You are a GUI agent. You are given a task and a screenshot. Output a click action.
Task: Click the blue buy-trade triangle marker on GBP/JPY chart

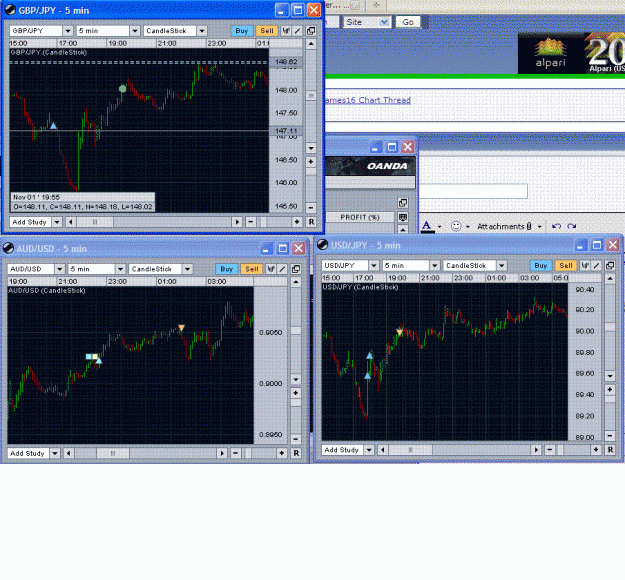pos(53,126)
